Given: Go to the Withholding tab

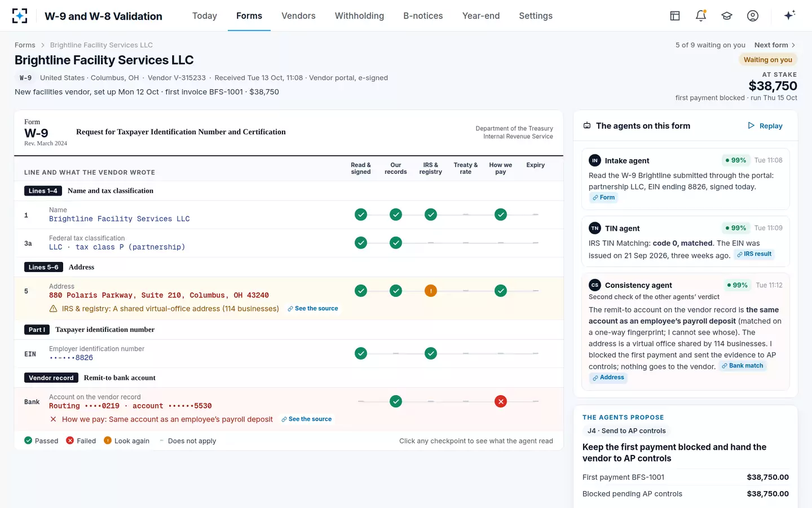Looking at the screenshot, I should pos(359,16).
